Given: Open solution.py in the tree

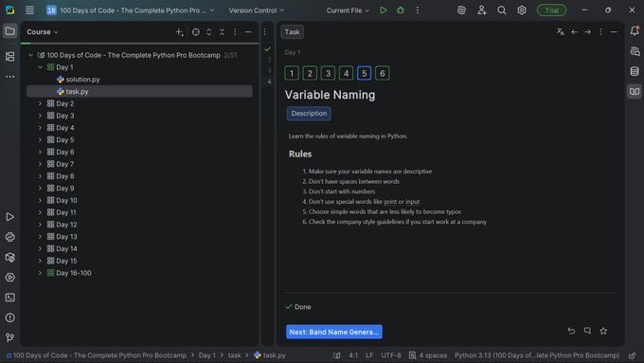Looking at the screenshot, I should 82,80.
